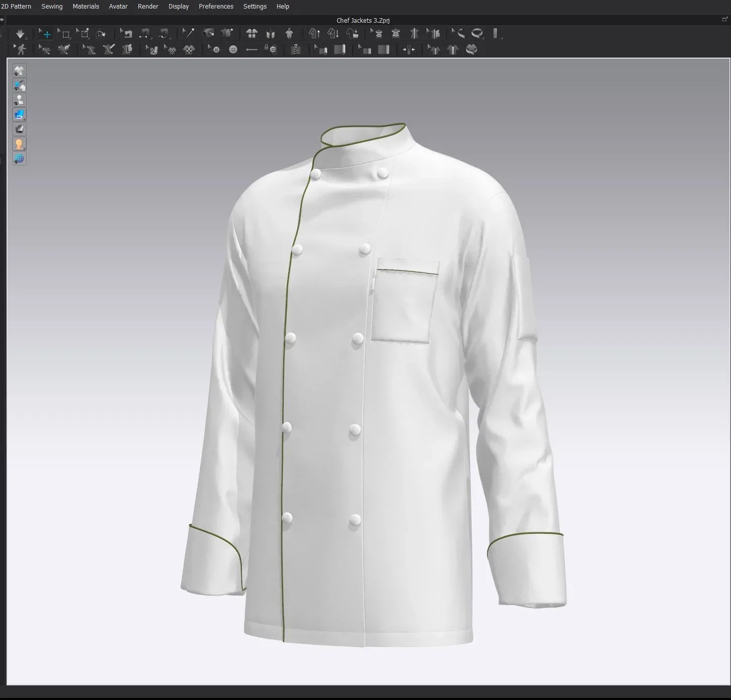Open the avatar display mode flyout
Screen dimensions: 731x700
click(x=19, y=143)
